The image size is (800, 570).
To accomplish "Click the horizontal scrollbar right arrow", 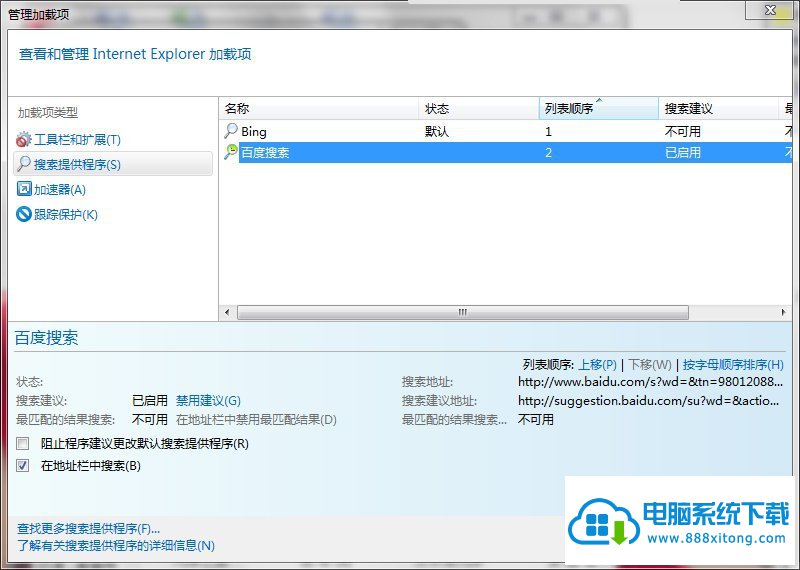I will [784, 312].
